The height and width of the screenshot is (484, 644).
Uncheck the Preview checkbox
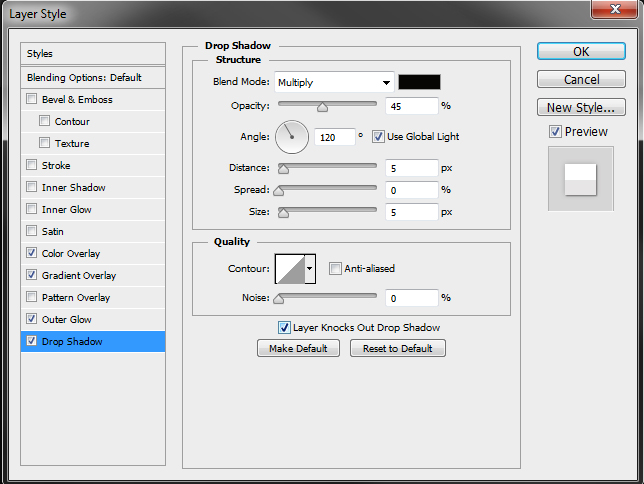pos(555,131)
